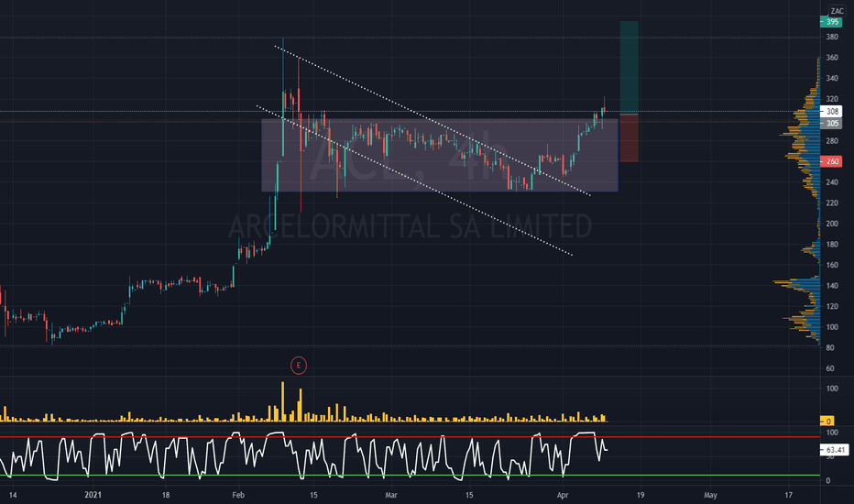Open the ZAC currency label
854x504 pixels.
coord(837,11)
